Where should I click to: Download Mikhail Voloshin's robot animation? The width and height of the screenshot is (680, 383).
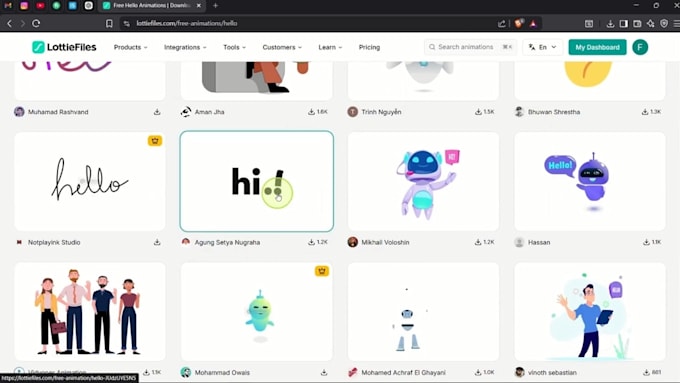click(484, 242)
